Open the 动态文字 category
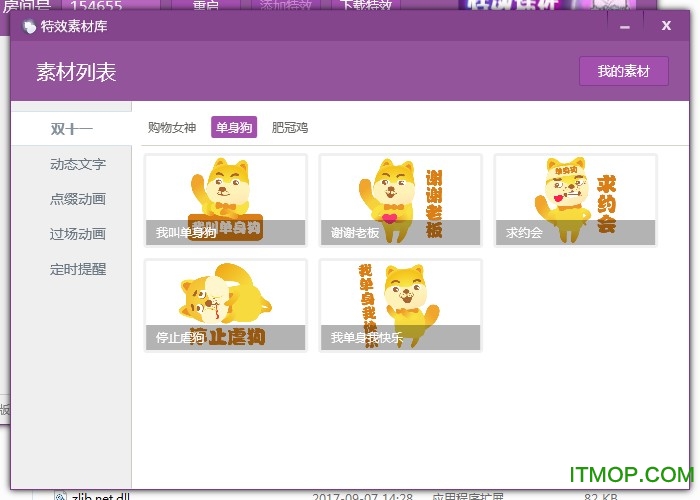The image size is (700, 500). coord(78,164)
